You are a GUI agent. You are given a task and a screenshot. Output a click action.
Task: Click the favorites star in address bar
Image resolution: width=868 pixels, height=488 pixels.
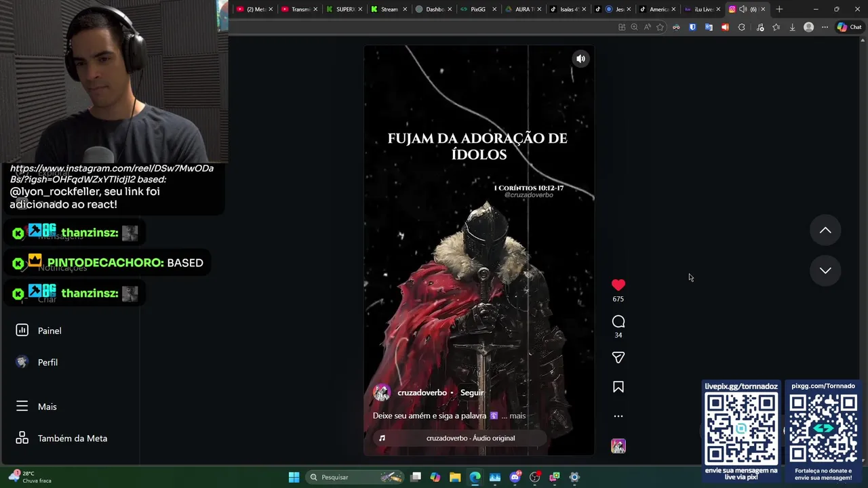coord(660,27)
